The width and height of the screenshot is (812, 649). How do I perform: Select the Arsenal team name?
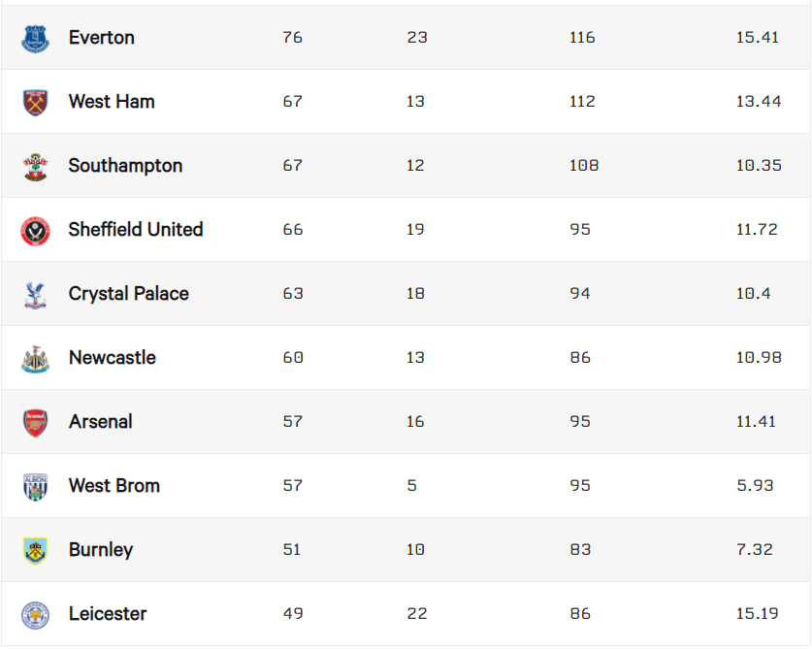(x=101, y=422)
